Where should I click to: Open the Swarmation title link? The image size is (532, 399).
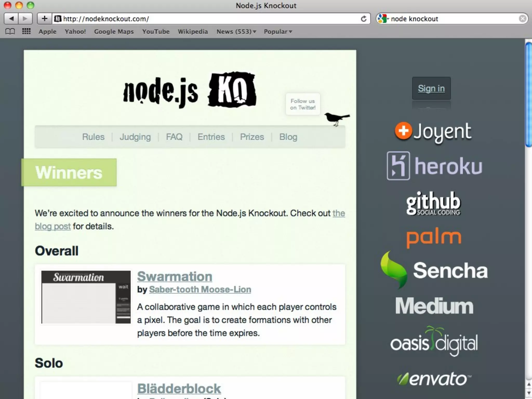(x=175, y=276)
